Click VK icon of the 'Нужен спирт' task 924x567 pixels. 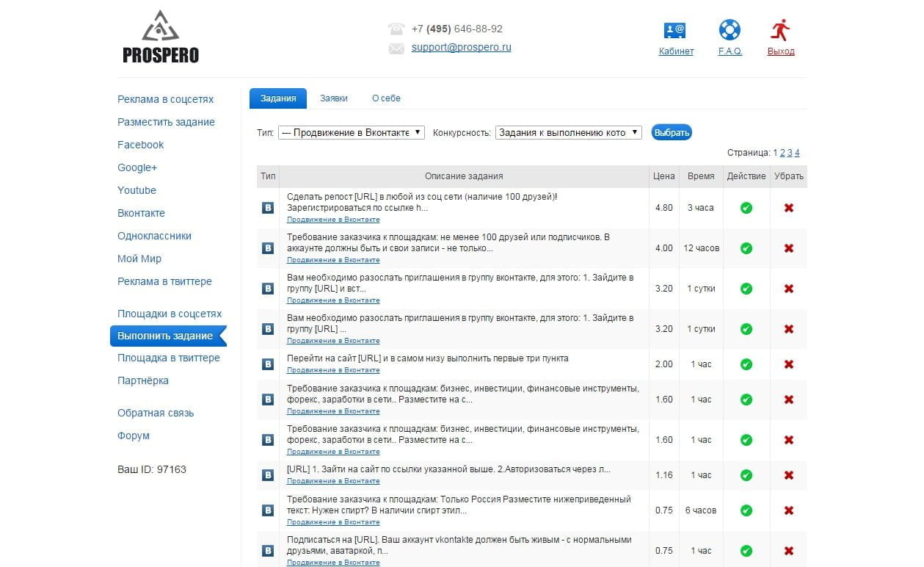[268, 510]
